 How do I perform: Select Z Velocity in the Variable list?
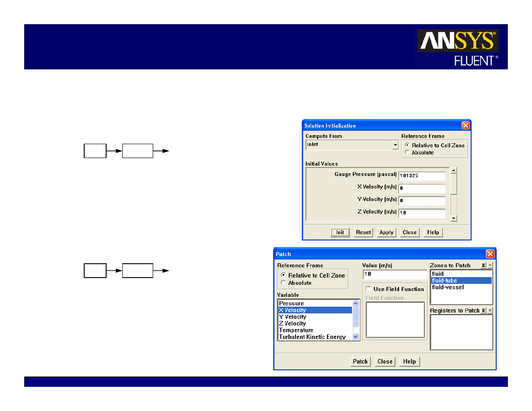[x=292, y=324]
